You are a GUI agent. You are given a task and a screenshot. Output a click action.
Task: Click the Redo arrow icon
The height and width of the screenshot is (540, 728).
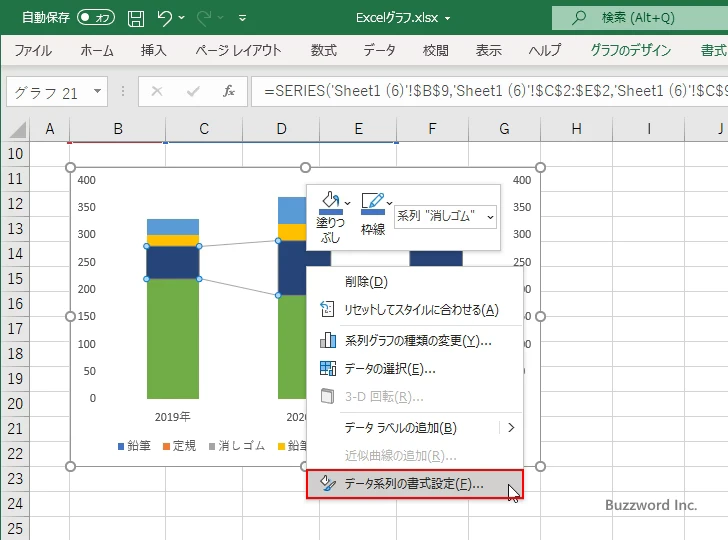click(x=204, y=18)
